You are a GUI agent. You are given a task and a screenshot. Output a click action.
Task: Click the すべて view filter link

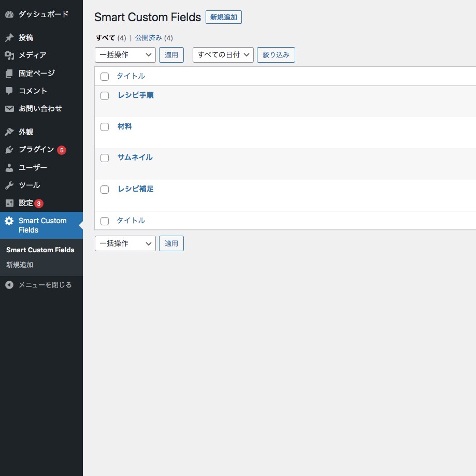click(105, 38)
